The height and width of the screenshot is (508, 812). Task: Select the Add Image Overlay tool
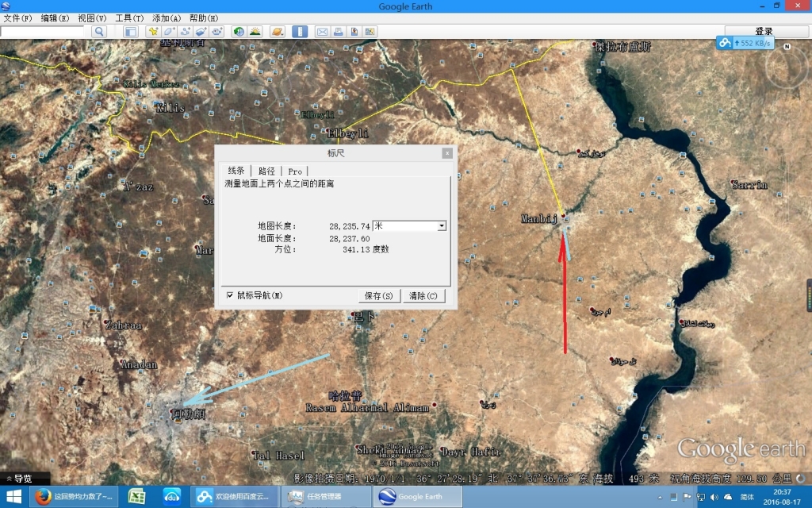(201, 32)
